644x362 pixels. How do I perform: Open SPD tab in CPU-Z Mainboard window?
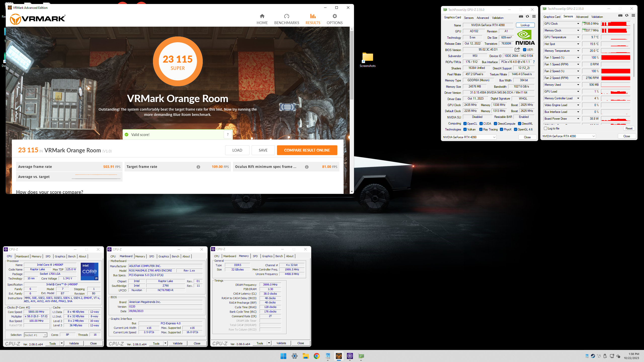coord(151,256)
